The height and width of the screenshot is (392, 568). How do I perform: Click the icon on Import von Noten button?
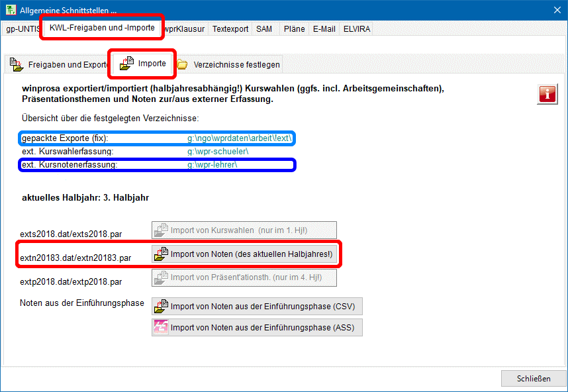click(x=161, y=255)
